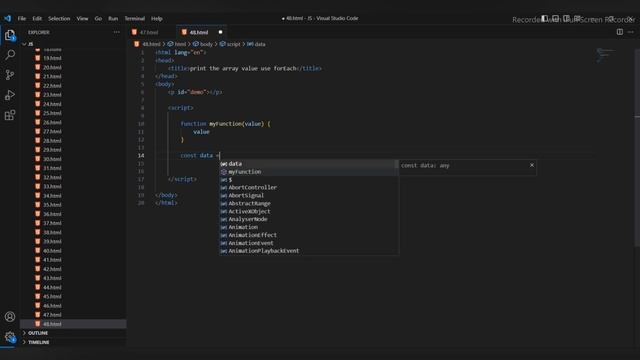Open the File menu

(22, 18)
